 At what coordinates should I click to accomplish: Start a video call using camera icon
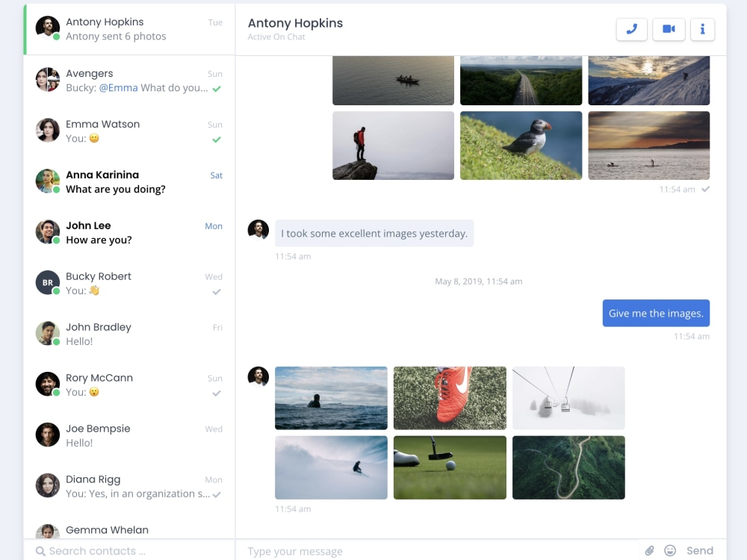coord(669,30)
